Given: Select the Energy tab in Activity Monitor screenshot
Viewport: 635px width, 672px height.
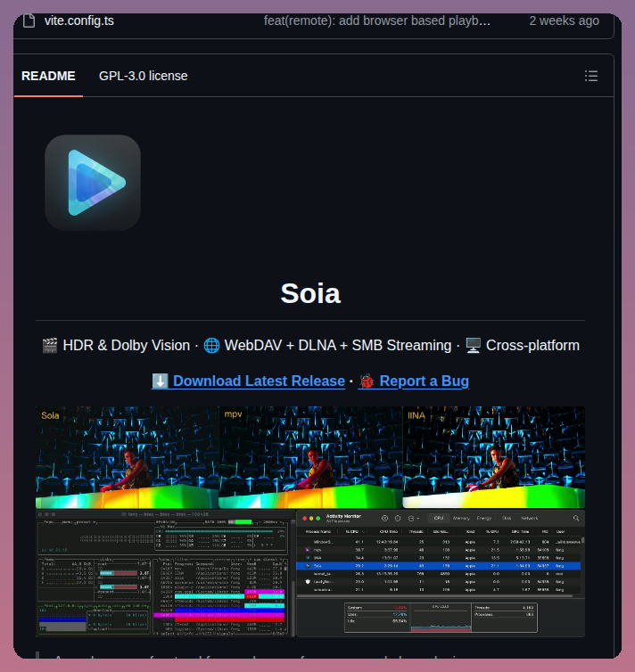Looking at the screenshot, I should (x=484, y=518).
